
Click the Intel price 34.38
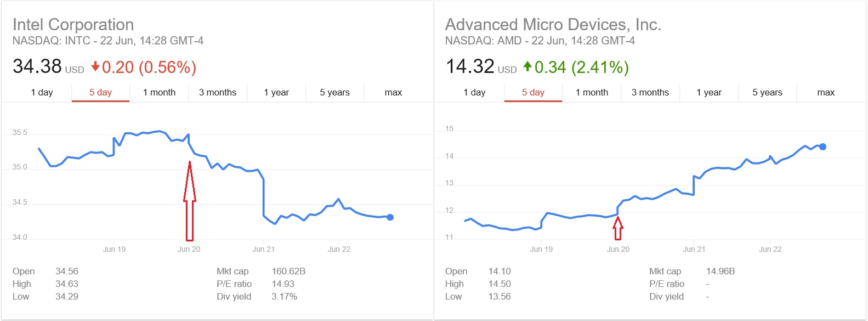(x=37, y=66)
